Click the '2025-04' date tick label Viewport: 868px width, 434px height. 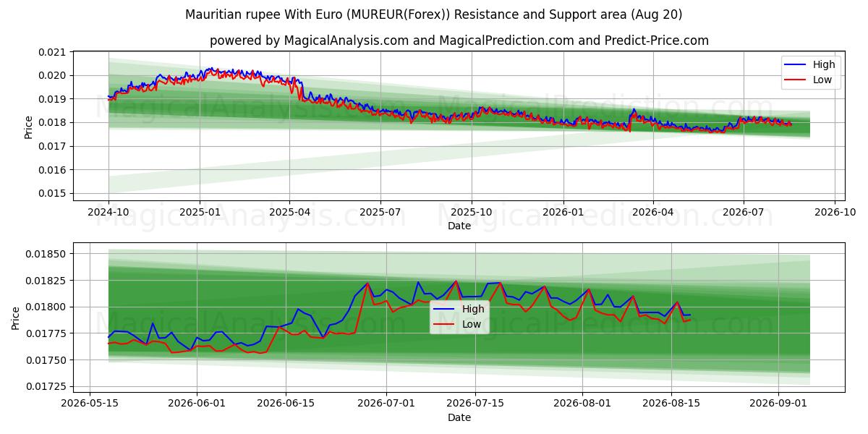coord(289,213)
